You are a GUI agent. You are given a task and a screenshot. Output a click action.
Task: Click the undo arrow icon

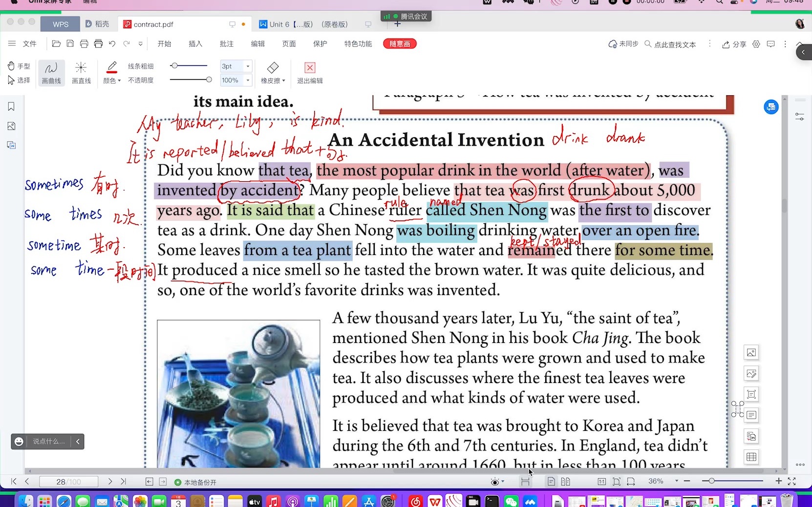click(x=112, y=44)
